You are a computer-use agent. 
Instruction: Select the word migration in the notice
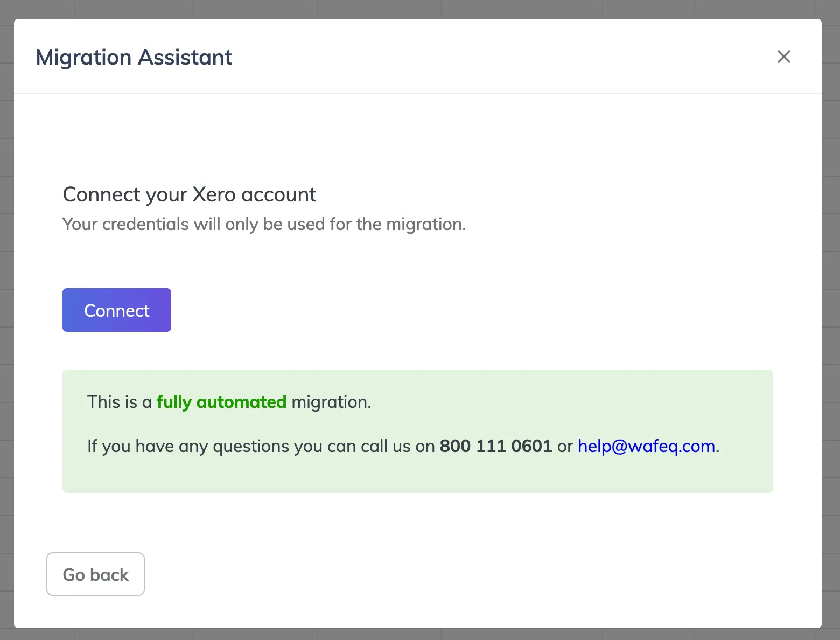coord(330,401)
